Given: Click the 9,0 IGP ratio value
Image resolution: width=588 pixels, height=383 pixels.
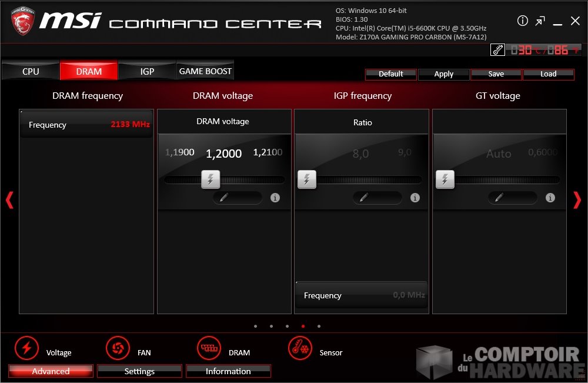Looking at the screenshot, I should click(405, 152).
